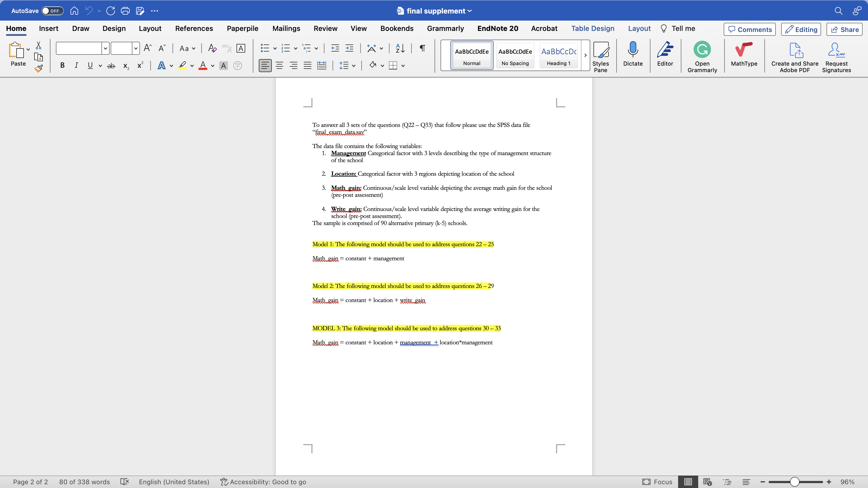Click the Redo/Repeat arrow icon
Image resolution: width=868 pixels, height=488 pixels.
110,11
